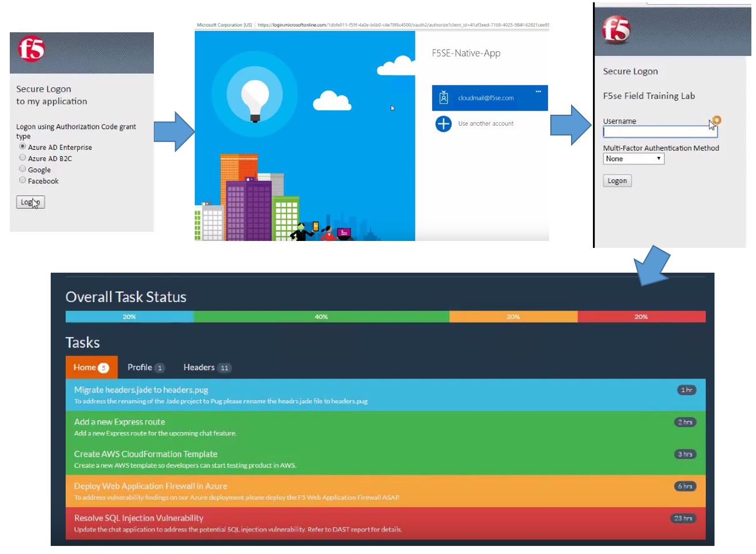Click the 23 hrs badge on SQL Injection task
This screenshot has width=756, height=554.
[x=683, y=518]
